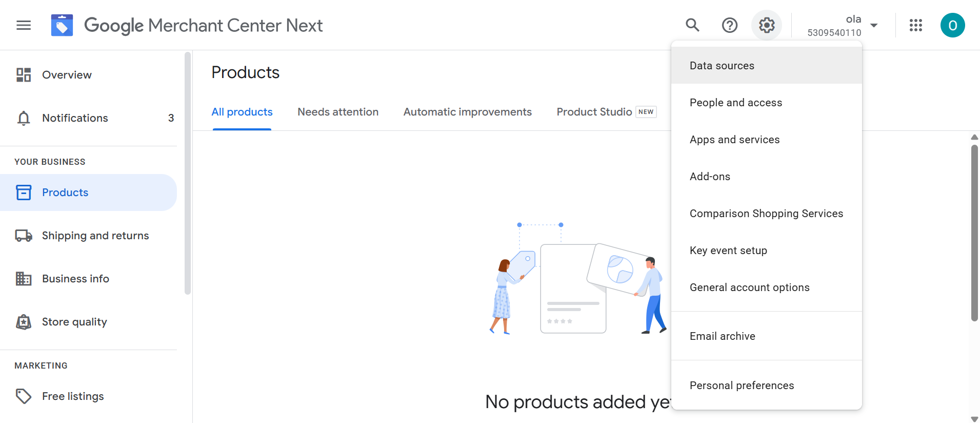Close the settings gear menu
The width and height of the screenshot is (980, 423).
767,25
